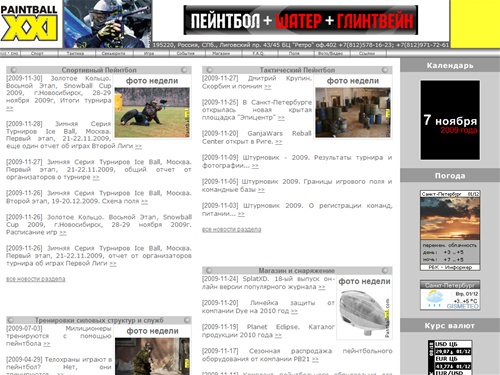500x375 pixels.
Task: Open the tactical photo of the week thumbnail
Action: [x=353, y=112]
